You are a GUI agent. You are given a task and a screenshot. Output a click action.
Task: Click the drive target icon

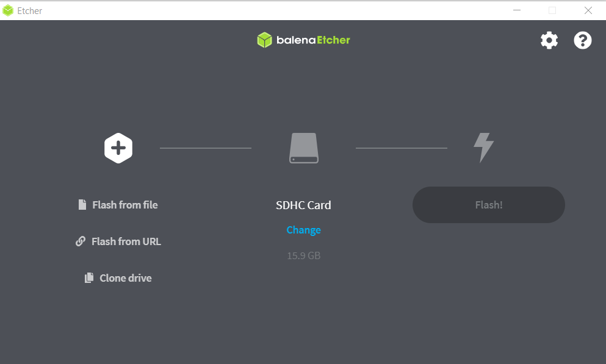pyautogui.click(x=304, y=148)
